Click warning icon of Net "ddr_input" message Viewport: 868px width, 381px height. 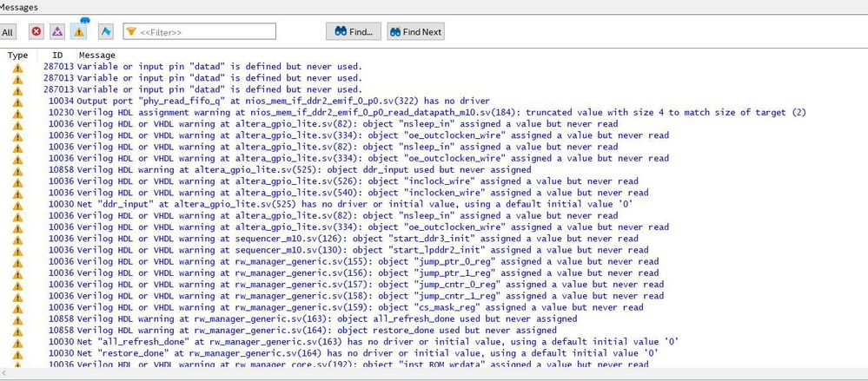point(17,204)
